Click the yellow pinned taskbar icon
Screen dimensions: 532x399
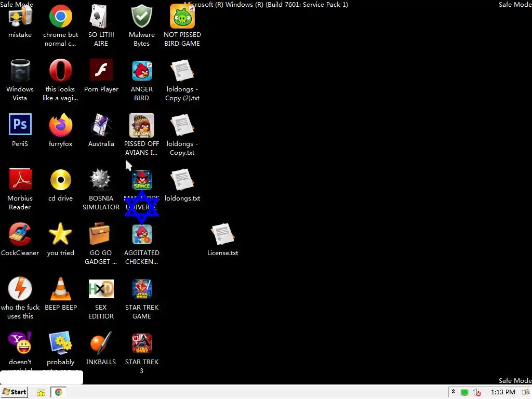click(41, 393)
